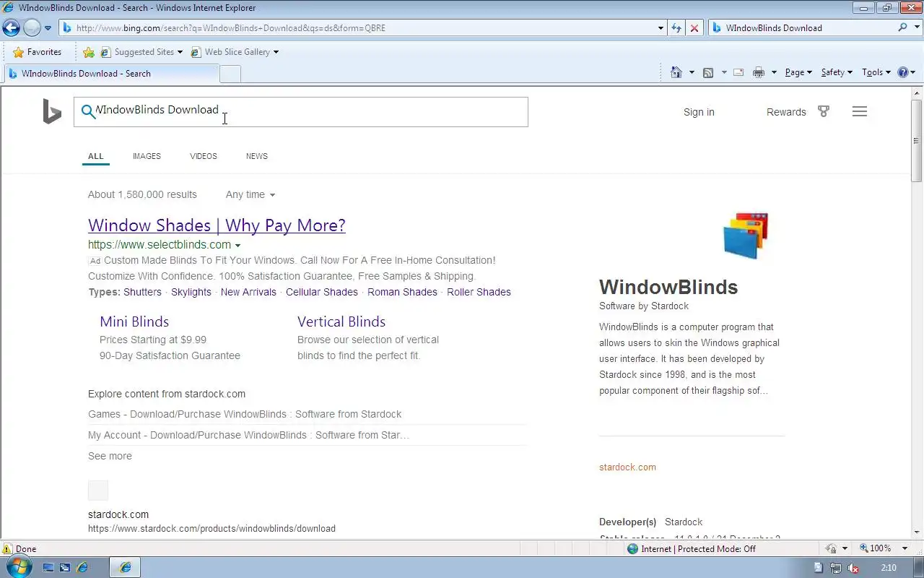Image resolution: width=924 pixels, height=578 pixels.
Task: Open 'Window Shades | Why Pay More?' ad link
Action: [x=217, y=225]
